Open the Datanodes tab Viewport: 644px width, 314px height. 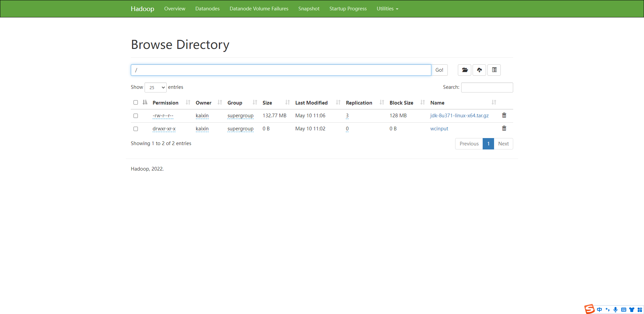pos(208,9)
